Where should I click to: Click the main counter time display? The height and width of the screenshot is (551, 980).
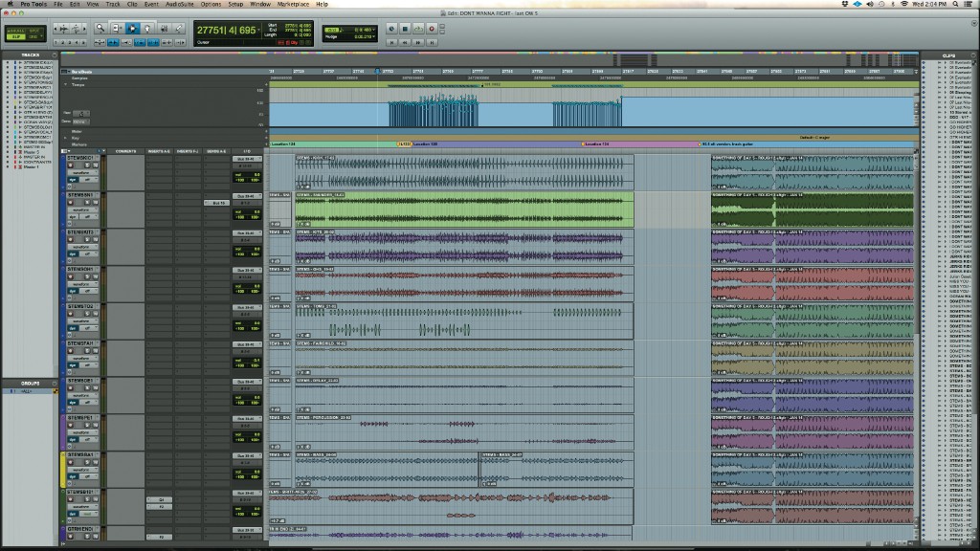pos(226,30)
